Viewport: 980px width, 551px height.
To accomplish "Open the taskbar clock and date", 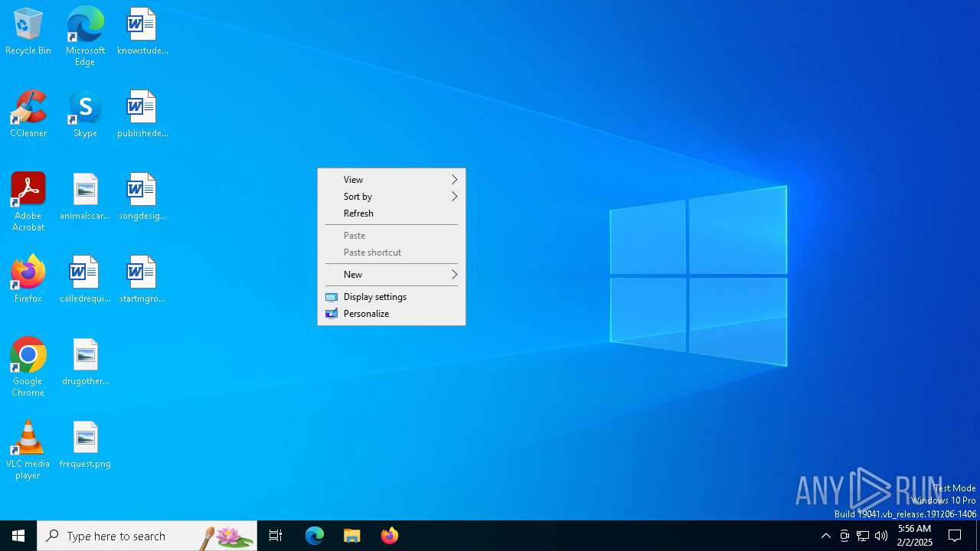I will click(914, 536).
